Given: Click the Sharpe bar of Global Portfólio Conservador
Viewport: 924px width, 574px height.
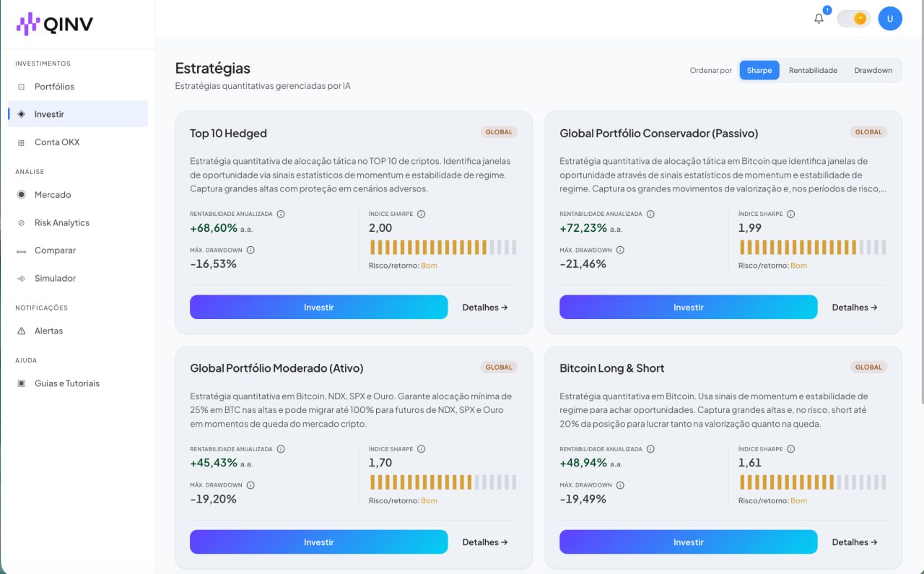Looking at the screenshot, I should [x=813, y=248].
